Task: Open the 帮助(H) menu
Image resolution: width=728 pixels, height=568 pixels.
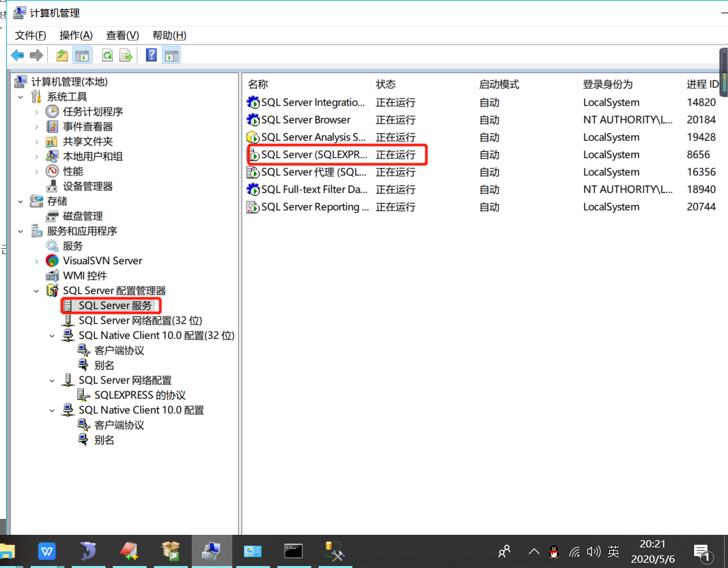Action: point(169,35)
